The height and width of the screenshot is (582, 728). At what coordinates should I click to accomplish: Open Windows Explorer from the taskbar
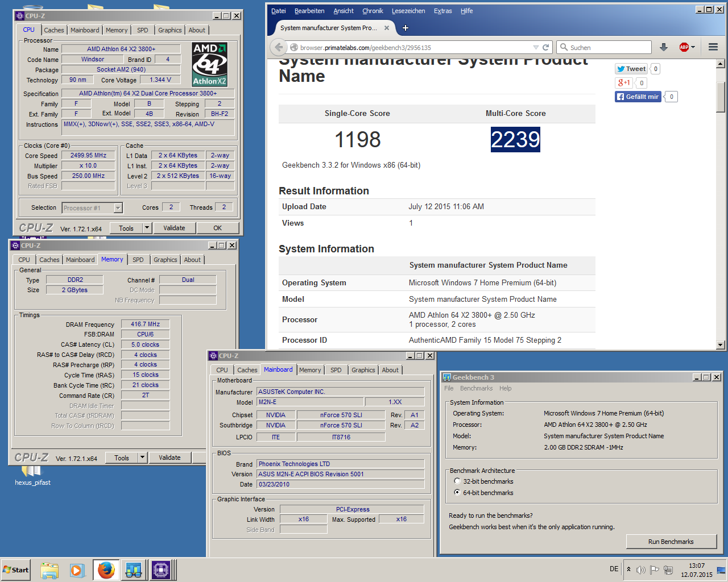49,570
